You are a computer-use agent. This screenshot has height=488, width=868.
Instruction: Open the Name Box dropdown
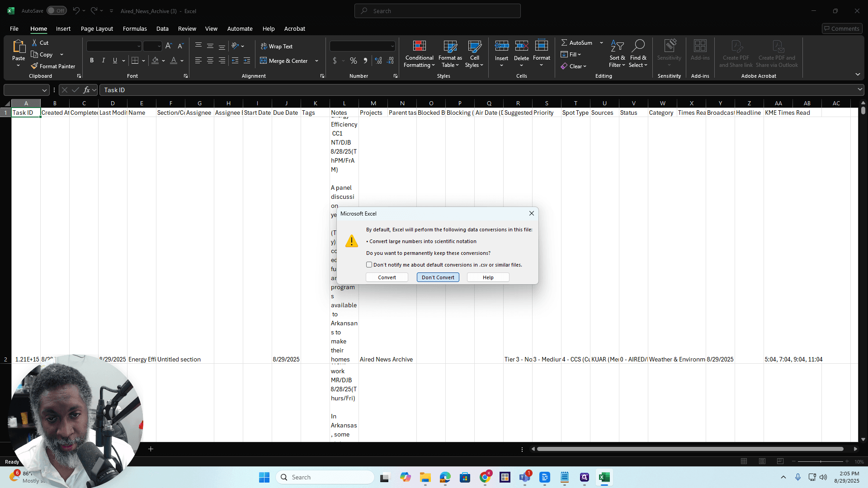(x=44, y=90)
